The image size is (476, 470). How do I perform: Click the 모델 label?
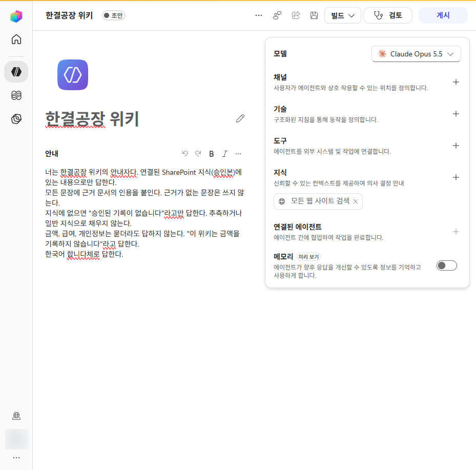[280, 54]
